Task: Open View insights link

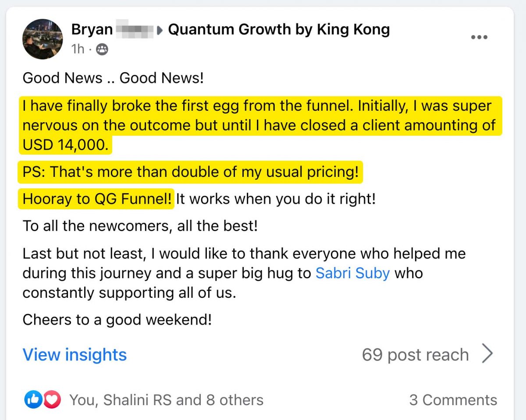Action: click(x=75, y=354)
